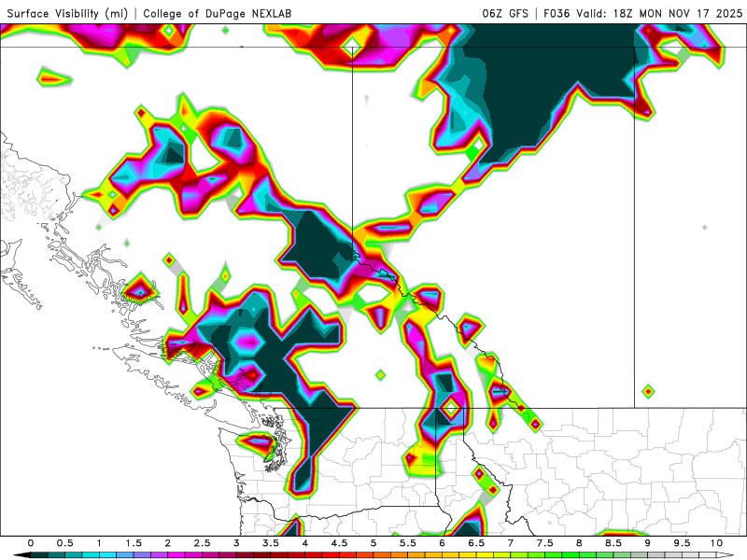Click the "18Z MON NOV 17 2025" valid time
The width and height of the screenshot is (747, 560).
pos(678,13)
